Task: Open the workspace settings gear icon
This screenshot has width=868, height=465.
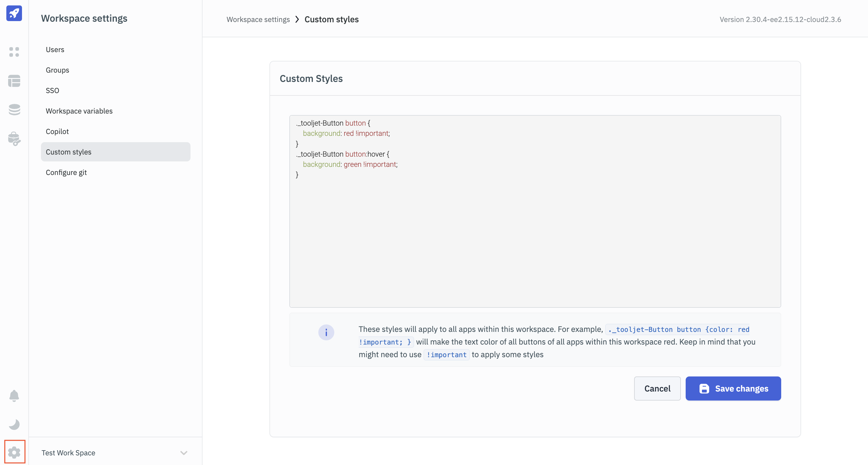Action: point(14,452)
